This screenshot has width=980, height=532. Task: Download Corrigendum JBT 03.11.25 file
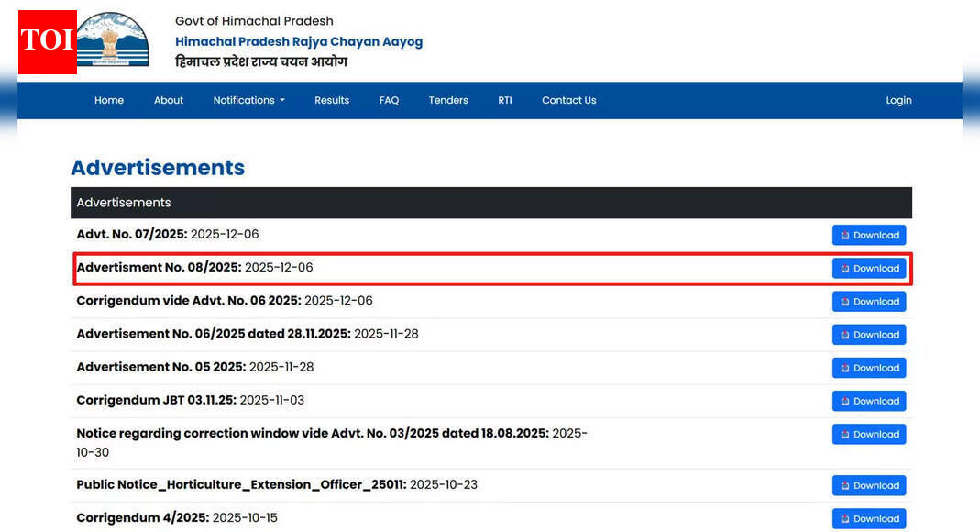868,401
